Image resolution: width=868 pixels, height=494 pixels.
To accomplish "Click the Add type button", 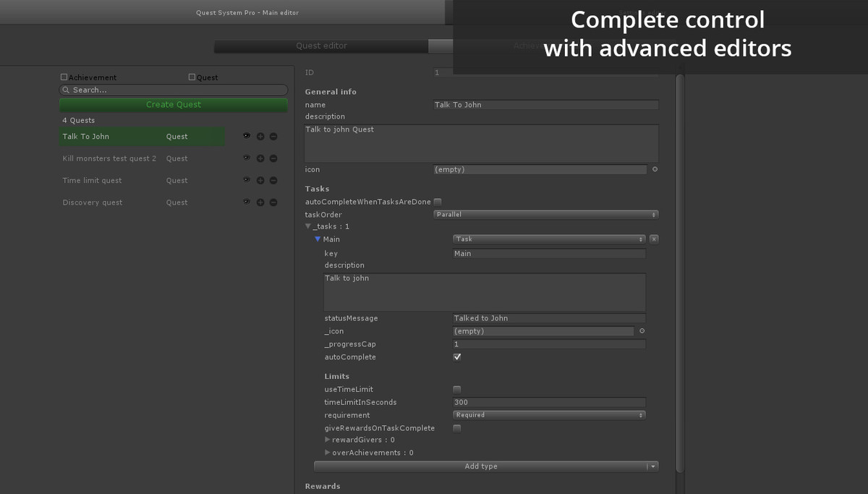I will (x=481, y=467).
